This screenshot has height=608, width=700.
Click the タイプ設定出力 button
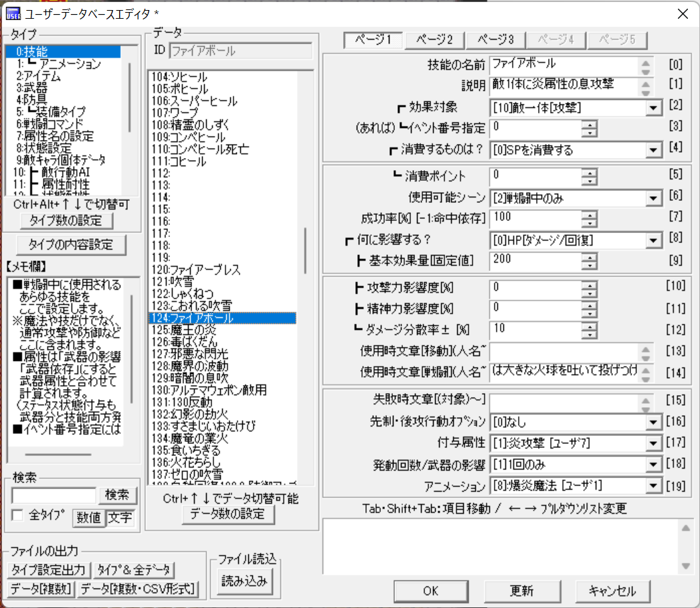point(49,570)
